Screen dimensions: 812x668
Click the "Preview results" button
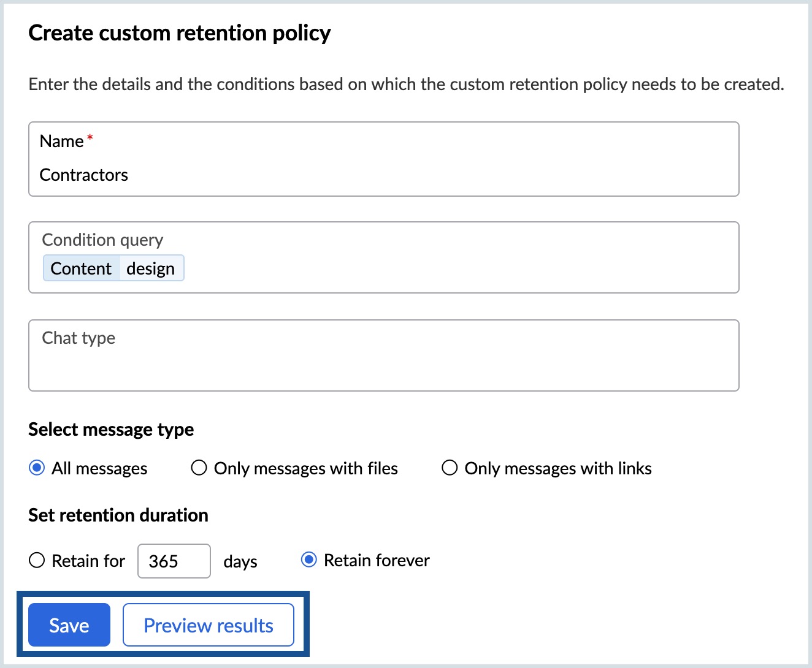tap(209, 624)
